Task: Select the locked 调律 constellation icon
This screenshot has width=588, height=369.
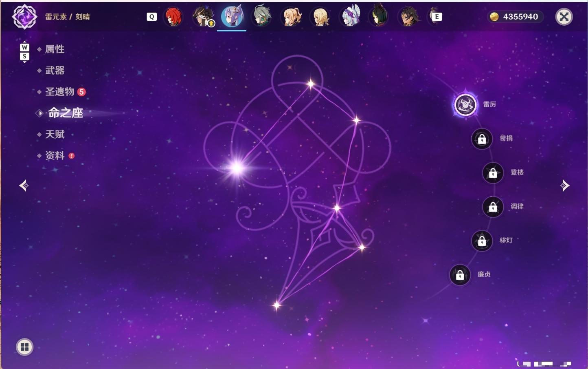Action: pos(493,207)
